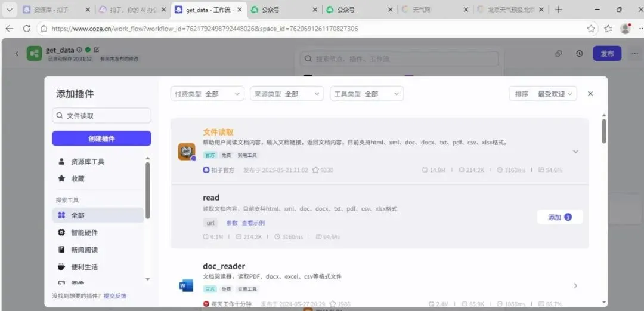Open the browser profile avatar
The image size is (644, 311).
coord(626,29)
